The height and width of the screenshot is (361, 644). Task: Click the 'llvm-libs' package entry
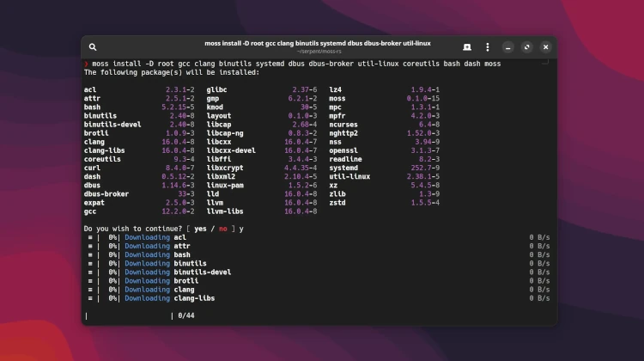(x=225, y=211)
